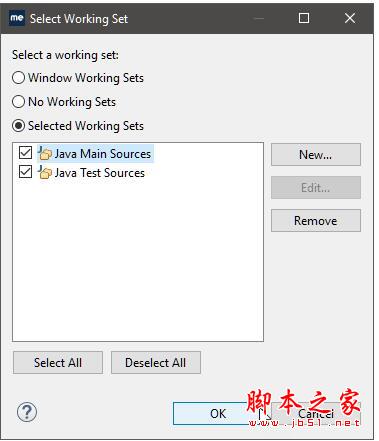Select the Java Main Sources list entry
Screen dimensions: 379x441
pyautogui.click(x=103, y=154)
